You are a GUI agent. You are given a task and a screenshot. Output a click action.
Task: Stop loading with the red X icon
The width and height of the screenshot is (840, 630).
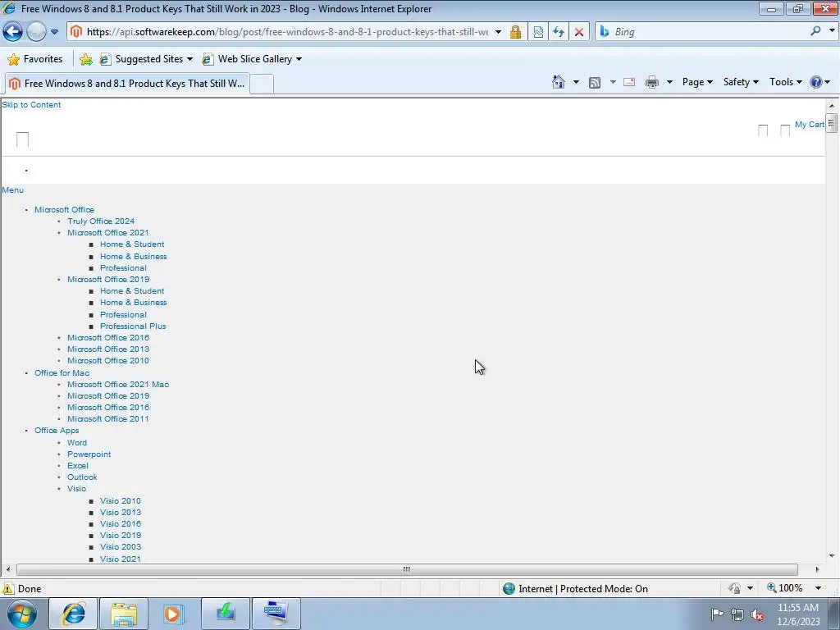point(578,32)
